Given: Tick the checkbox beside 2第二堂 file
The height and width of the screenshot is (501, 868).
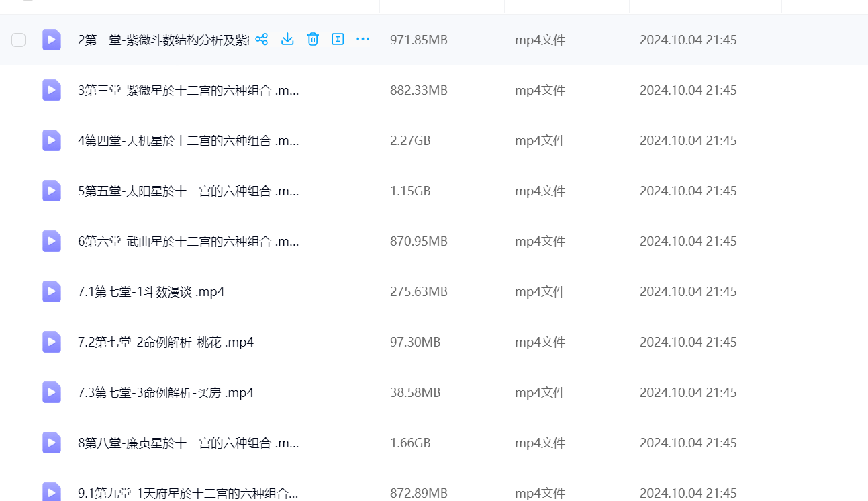Looking at the screenshot, I should pyautogui.click(x=19, y=40).
